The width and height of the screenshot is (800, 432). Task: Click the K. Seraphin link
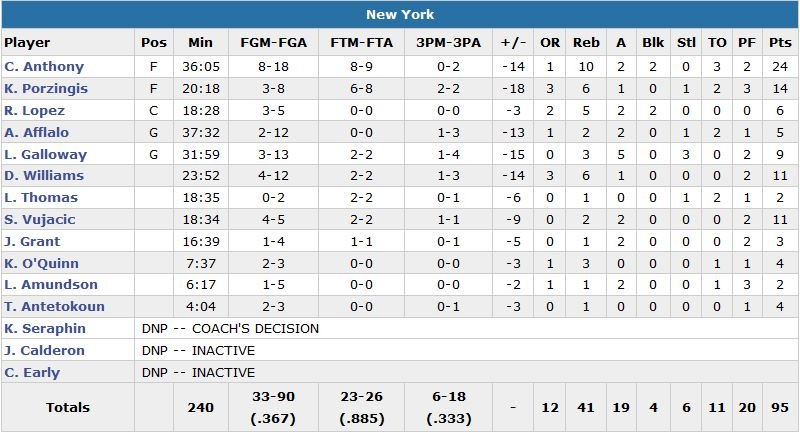tap(45, 329)
